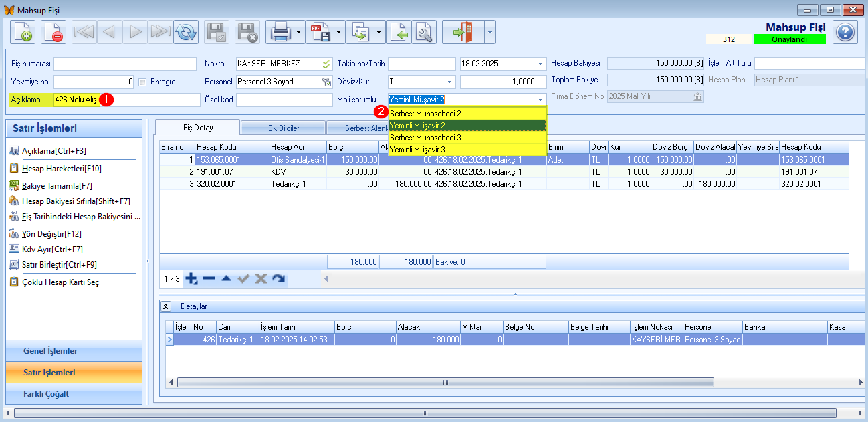Toggle the Entegre checkbox
This screenshot has height=422, width=868.
point(142,82)
